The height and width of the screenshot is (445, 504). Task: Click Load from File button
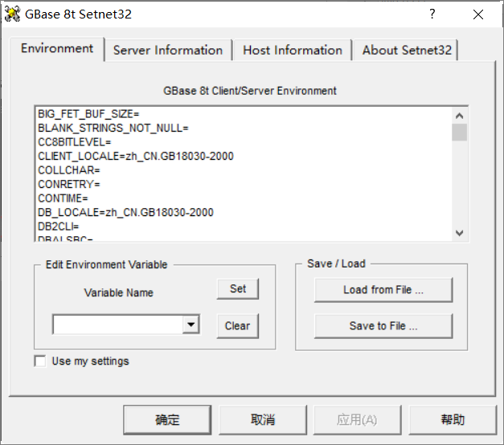[x=383, y=290]
